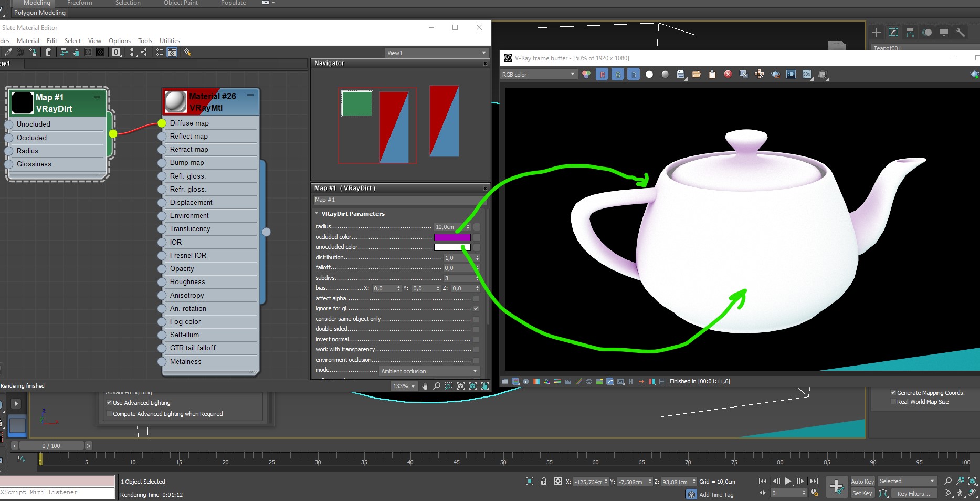The image size is (980, 501).
Task: Open the RGB color channel dropdown
Action: [539, 75]
